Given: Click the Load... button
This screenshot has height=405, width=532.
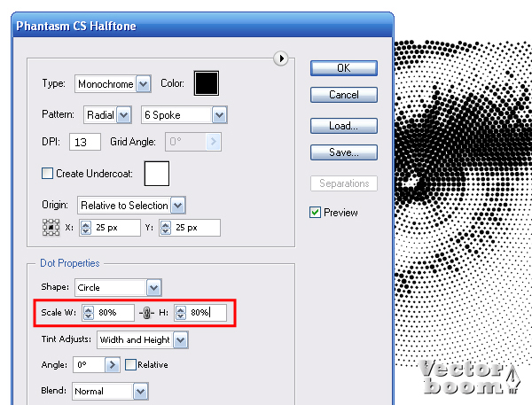Looking at the screenshot, I should coord(344,126).
